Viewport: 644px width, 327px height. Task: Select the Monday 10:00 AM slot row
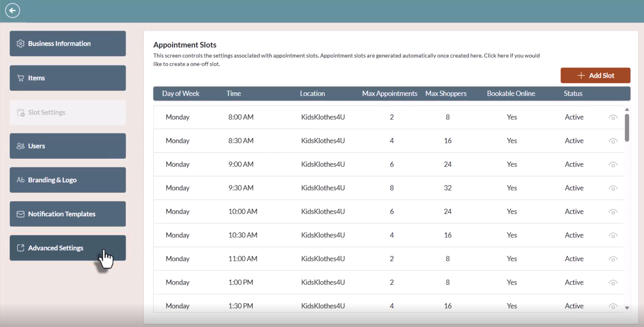[337, 211]
